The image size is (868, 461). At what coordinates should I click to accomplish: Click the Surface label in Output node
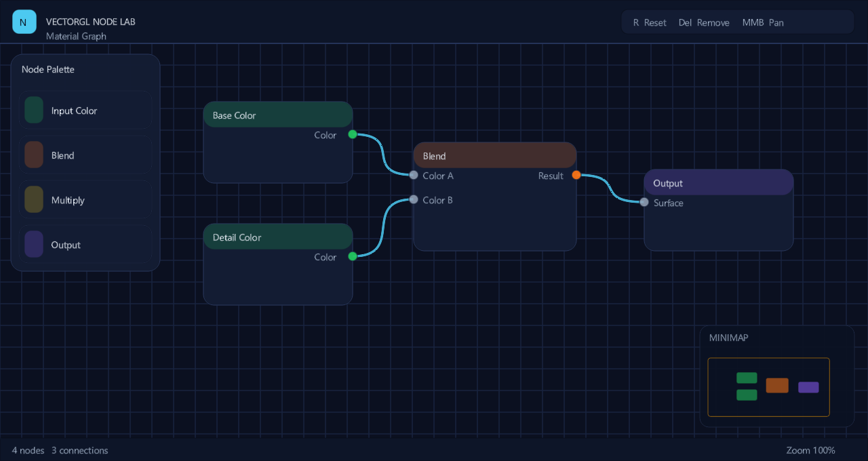point(669,203)
